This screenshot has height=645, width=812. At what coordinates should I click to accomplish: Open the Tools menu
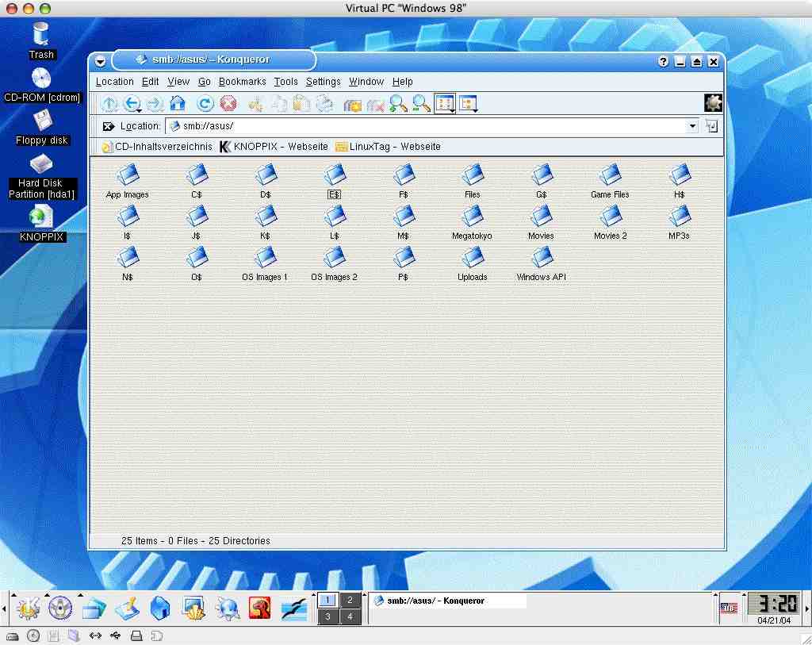click(x=285, y=82)
